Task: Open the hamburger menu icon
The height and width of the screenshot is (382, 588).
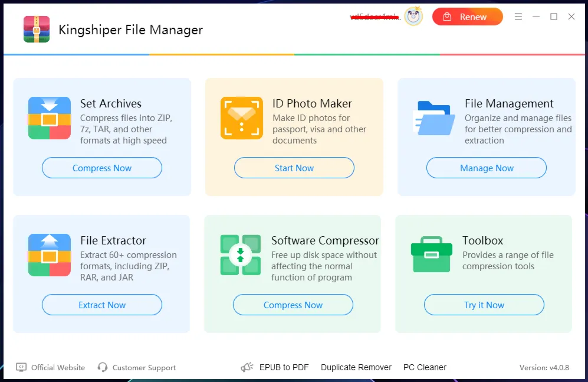Action: [518, 17]
